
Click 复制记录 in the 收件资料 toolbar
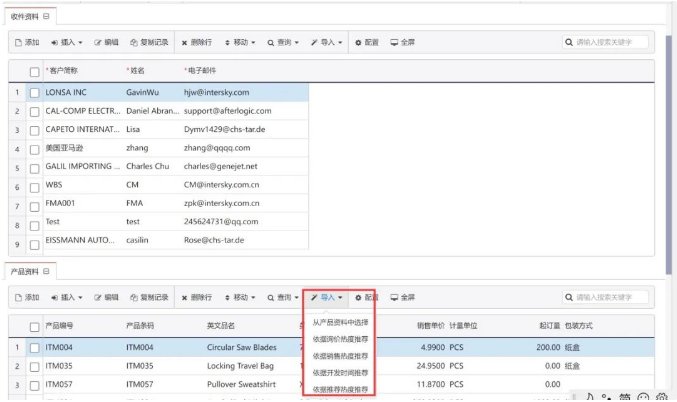(149, 43)
